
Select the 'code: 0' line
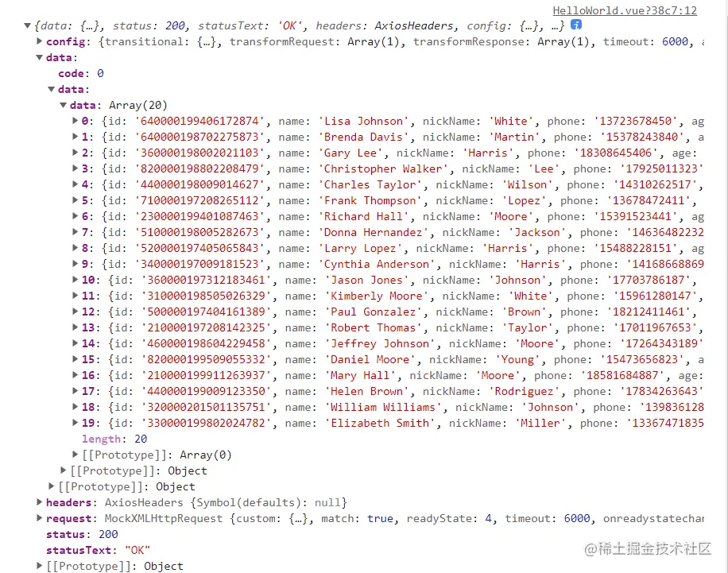81,73
